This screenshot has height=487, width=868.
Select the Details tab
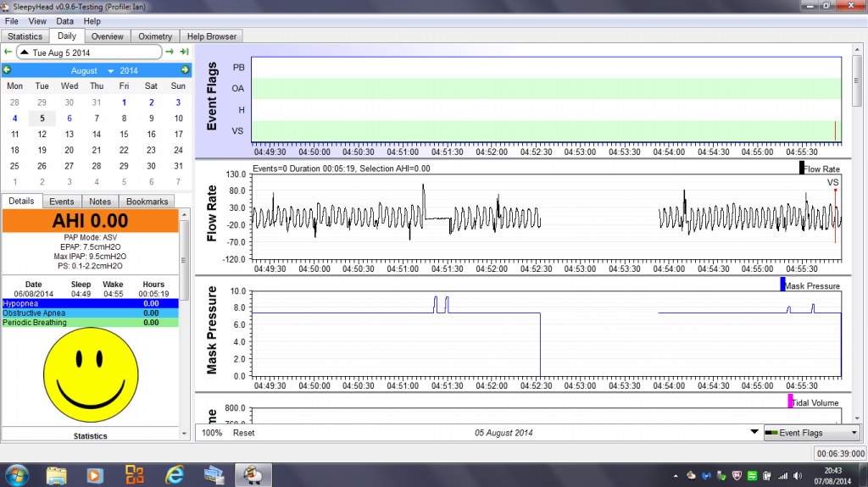tap(21, 201)
